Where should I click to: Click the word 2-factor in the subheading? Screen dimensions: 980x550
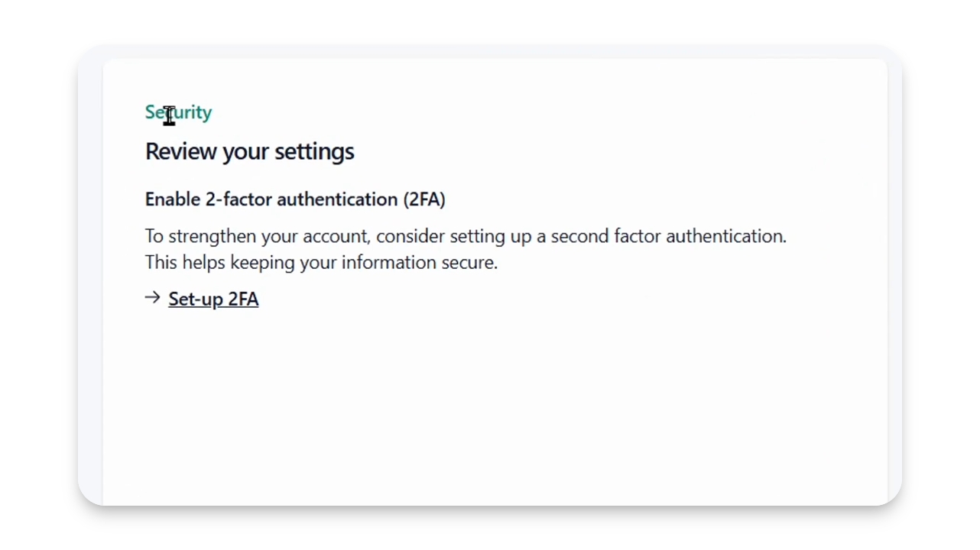[x=239, y=199]
